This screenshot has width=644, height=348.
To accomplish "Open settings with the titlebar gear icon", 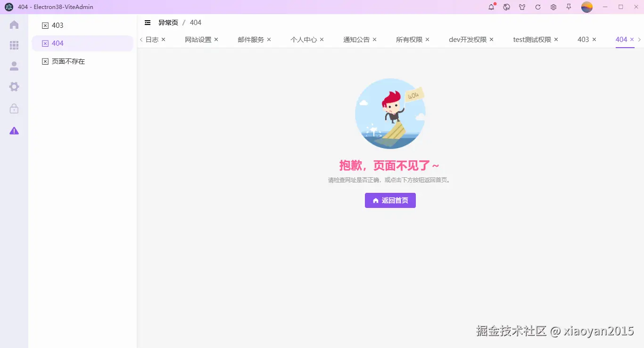I will click(553, 7).
